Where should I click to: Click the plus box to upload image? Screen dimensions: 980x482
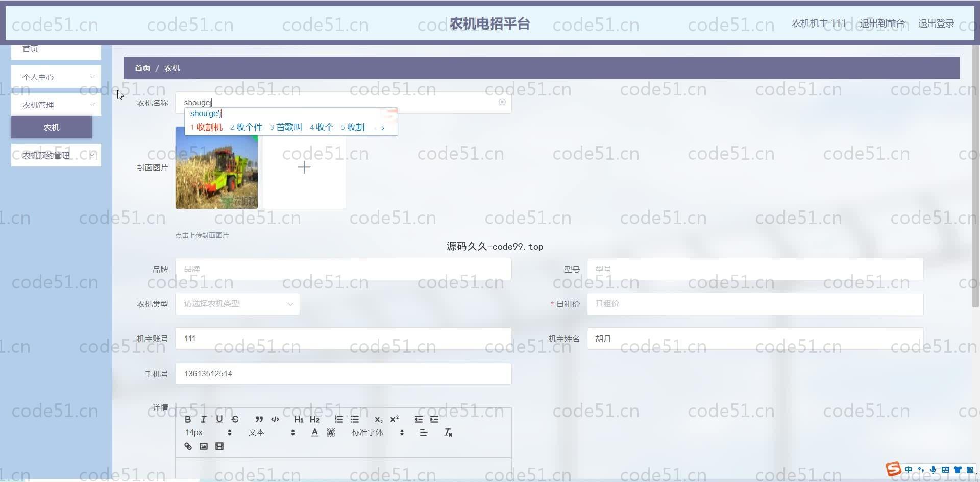(x=304, y=167)
